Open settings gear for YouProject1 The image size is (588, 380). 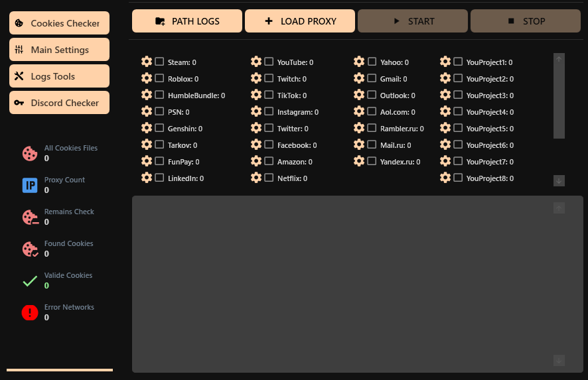click(x=445, y=62)
